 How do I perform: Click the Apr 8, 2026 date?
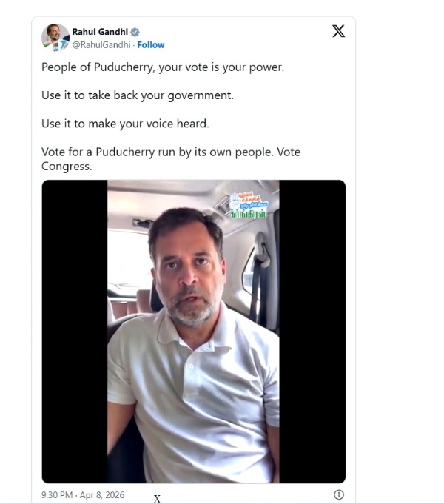pyautogui.click(x=104, y=494)
